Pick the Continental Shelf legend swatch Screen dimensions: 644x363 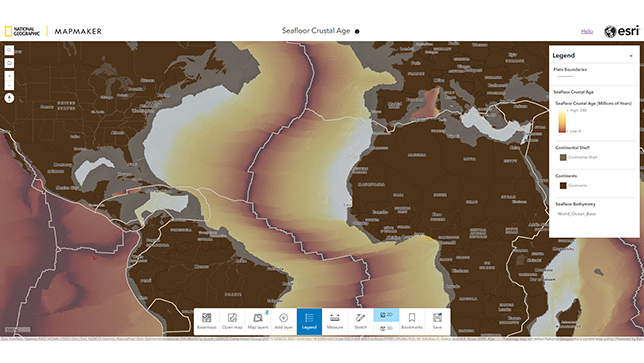(x=563, y=157)
